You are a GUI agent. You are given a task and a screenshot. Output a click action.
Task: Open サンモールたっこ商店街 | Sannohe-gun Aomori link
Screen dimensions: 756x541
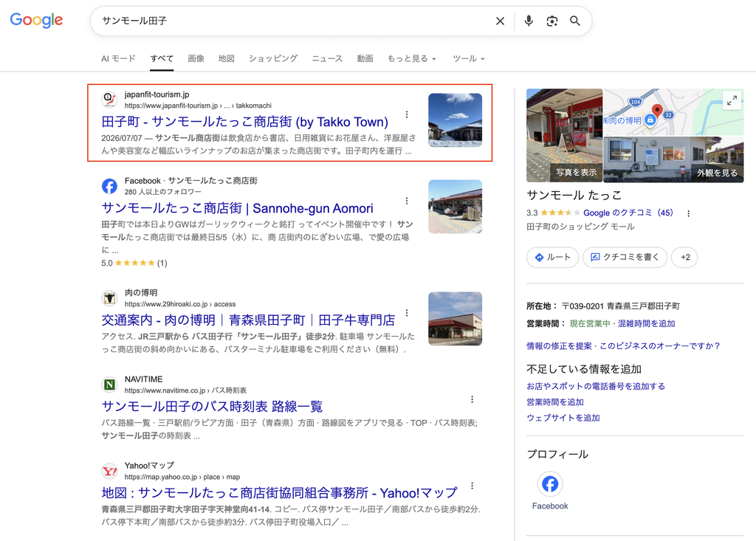[x=237, y=208]
